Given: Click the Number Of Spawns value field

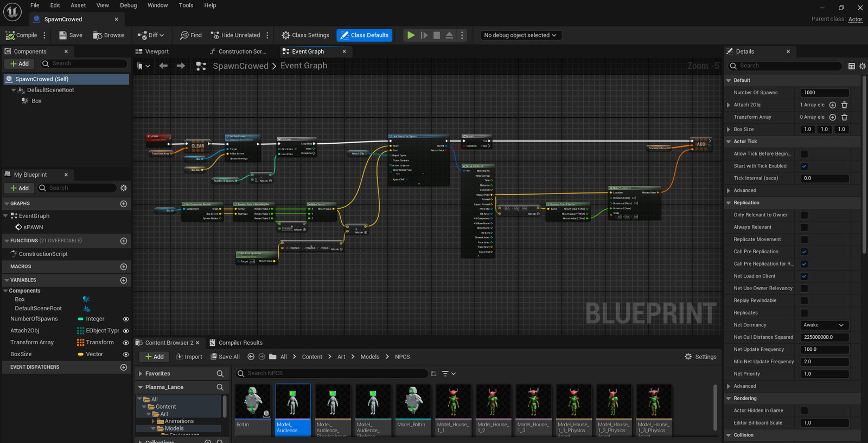Looking at the screenshot, I should [x=825, y=93].
